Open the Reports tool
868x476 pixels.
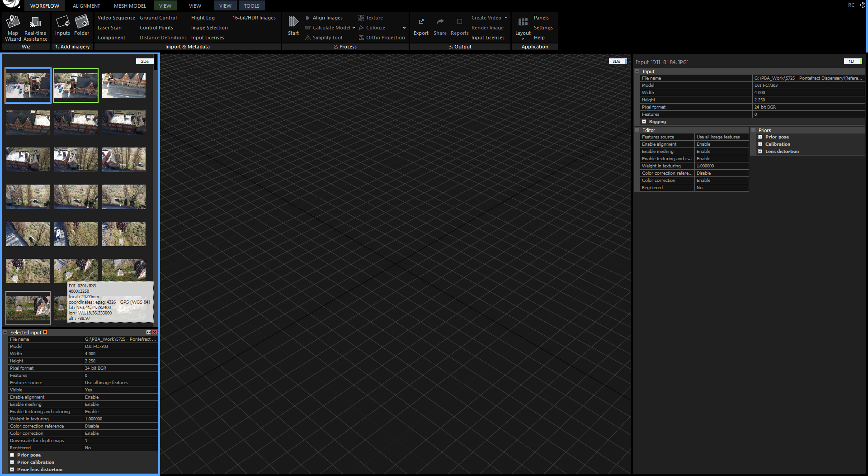(x=460, y=26)
